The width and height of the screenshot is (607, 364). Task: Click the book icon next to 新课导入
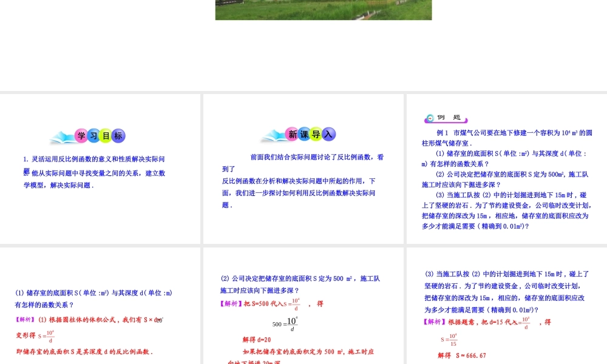[x=273, y=134]
